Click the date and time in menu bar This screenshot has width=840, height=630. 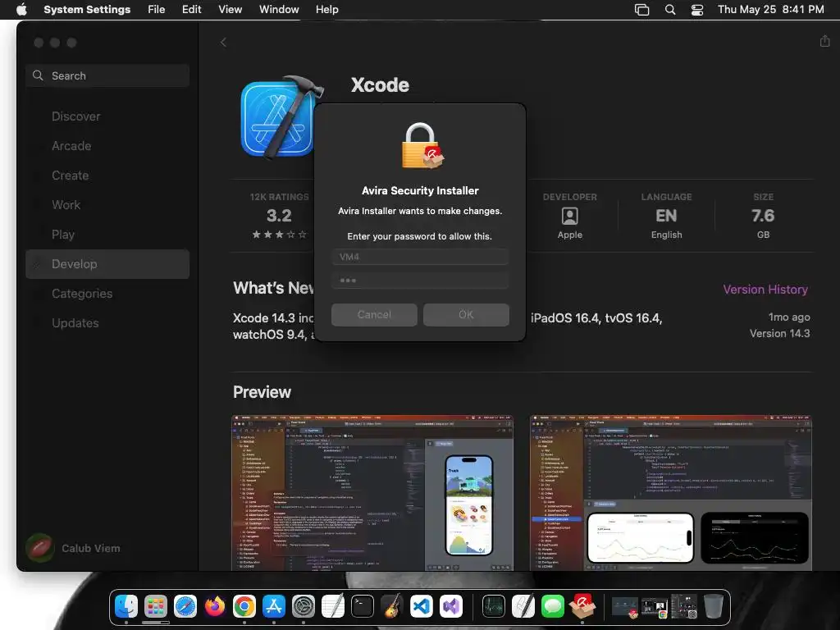pyautogui.click(x=770, y=9)
